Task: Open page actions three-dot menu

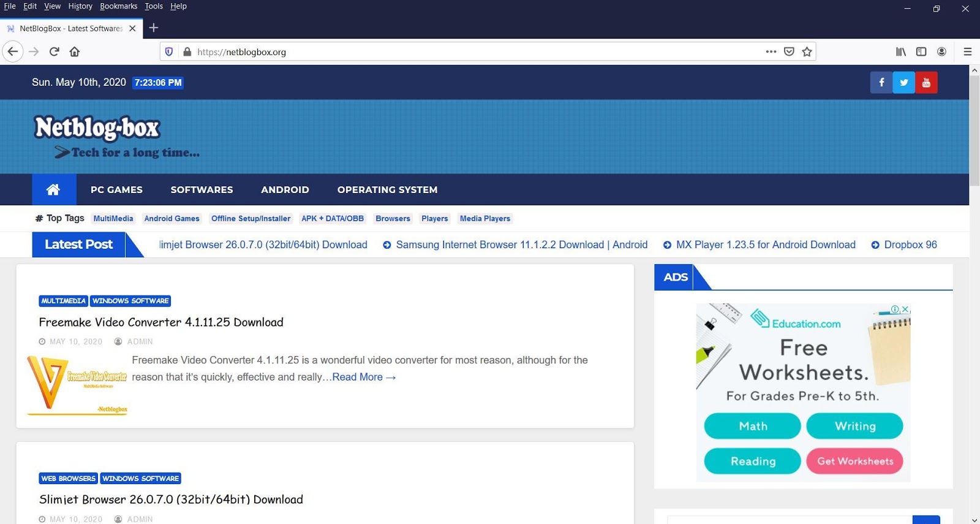Action: tap(771, 51)
